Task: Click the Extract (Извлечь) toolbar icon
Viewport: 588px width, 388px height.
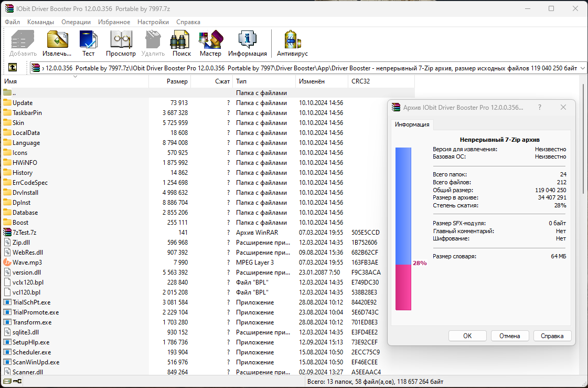Action: (57, 44)
